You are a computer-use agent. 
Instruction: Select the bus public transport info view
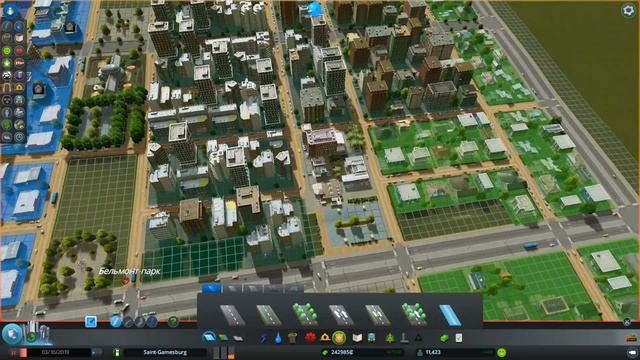(19, 100)
